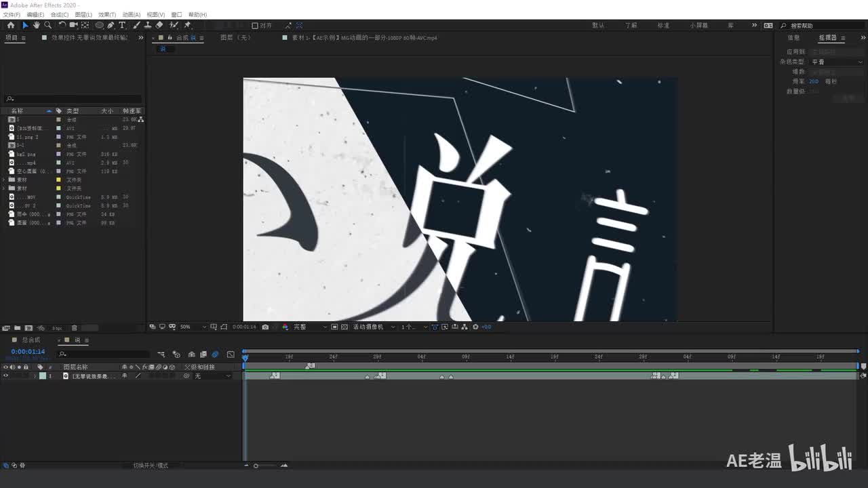Toggle hide shy layers switch in timeline

(191, 354)
